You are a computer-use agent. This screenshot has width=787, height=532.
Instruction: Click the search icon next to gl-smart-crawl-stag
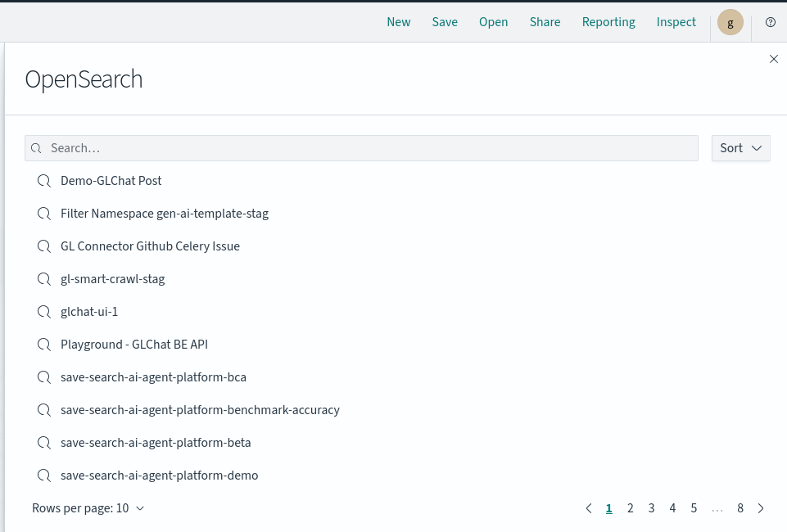(x=44, y=279)
